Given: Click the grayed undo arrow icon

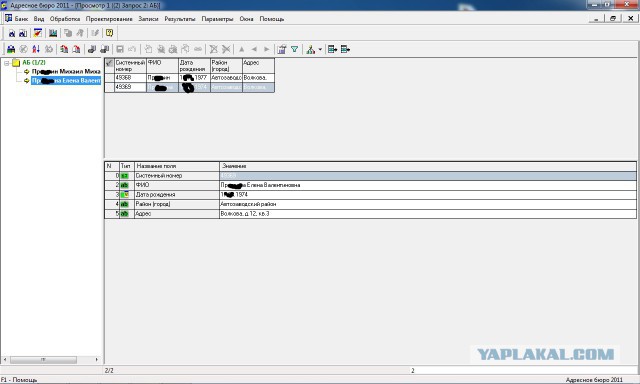Looking at the screenshot, I should pos(132,49).
